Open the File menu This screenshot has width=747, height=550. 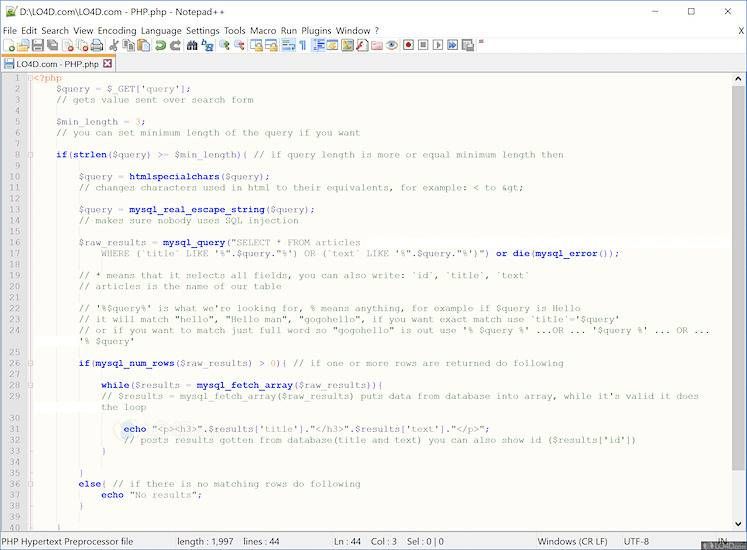pyautogui.click(x=10, y=31)
